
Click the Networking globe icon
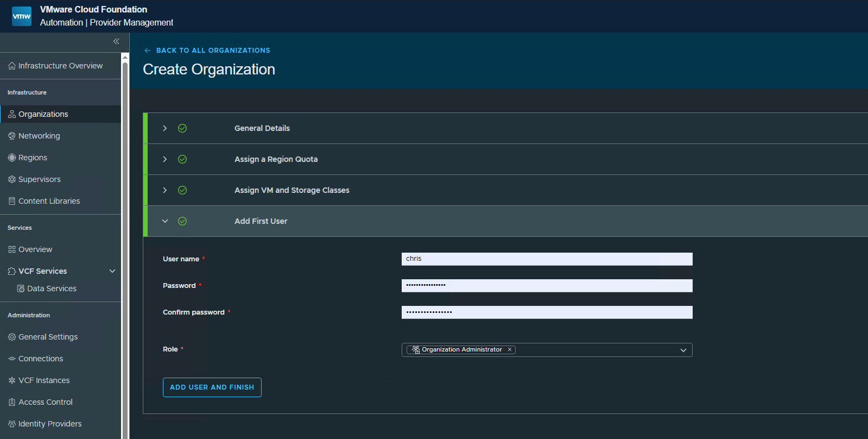coord(12,136)
